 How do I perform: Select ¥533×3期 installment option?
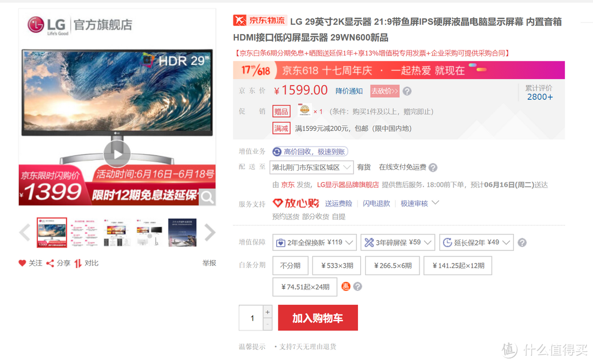337,265
